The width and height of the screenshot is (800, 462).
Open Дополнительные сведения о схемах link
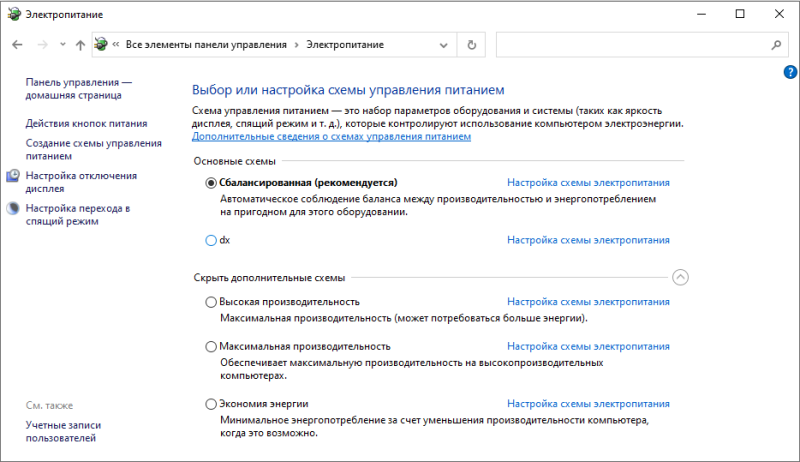click(331, 137)
